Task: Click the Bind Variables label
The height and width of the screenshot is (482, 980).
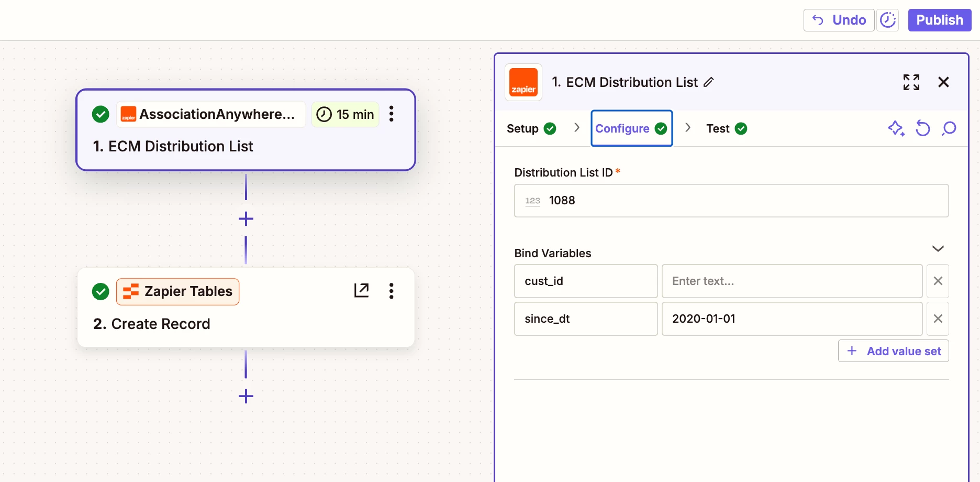Action: pos(553,254)
